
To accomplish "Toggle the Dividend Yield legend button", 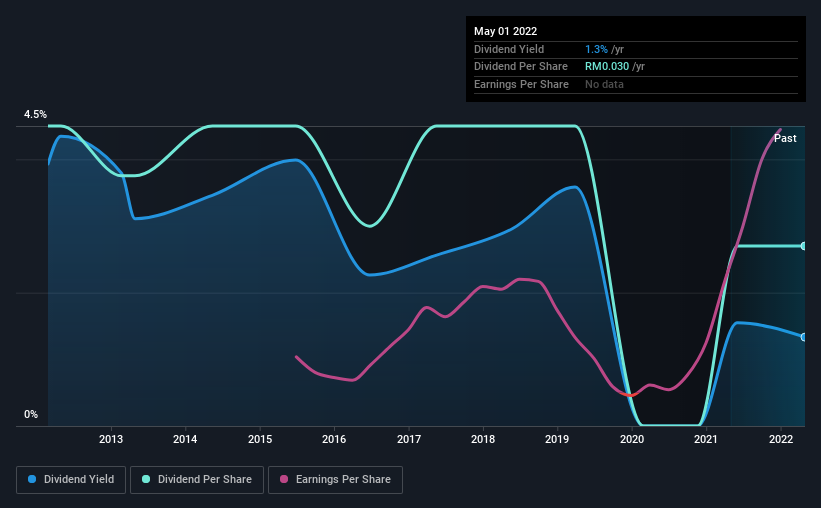I will pos(71,480).
